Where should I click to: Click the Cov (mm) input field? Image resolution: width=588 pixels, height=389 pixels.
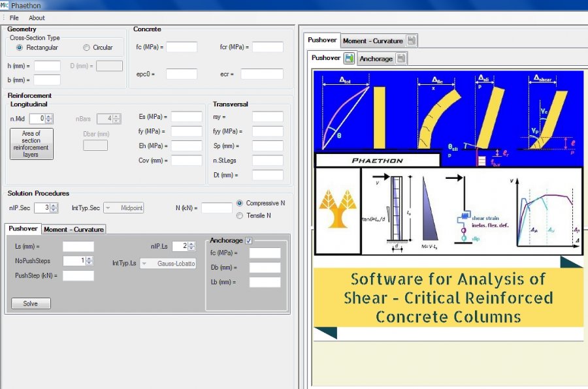tap(187, 161)
